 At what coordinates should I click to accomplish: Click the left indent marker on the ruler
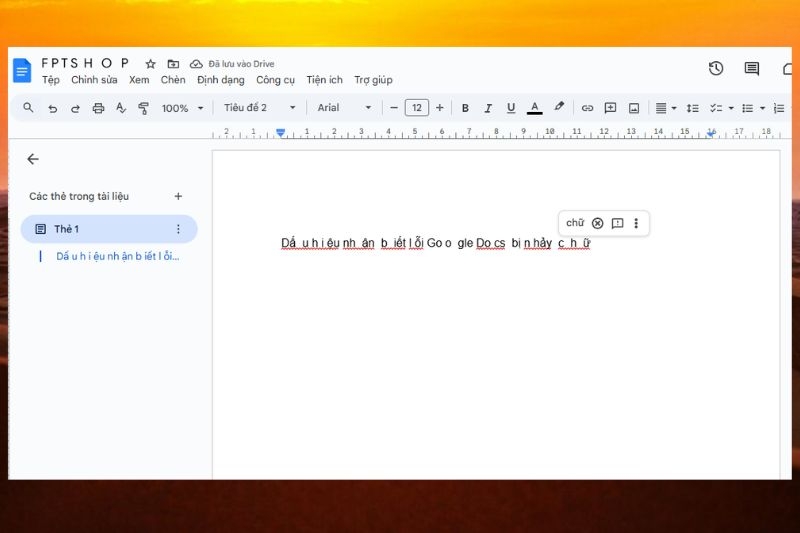click(281, 133)
